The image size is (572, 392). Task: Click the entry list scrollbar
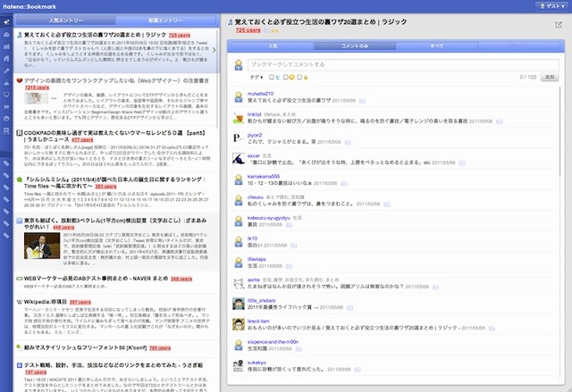217,79
